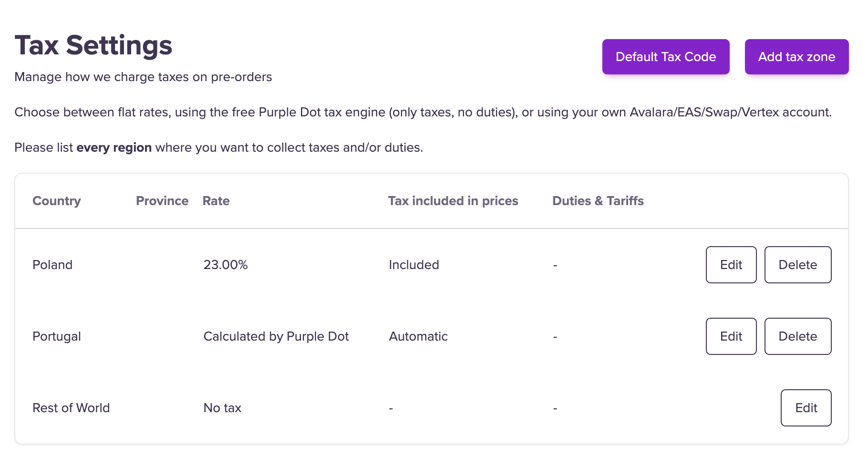Viewport: 868px width, 457px height.
Task: Click the Automatic tax inclusion cell
Action: 418,336
